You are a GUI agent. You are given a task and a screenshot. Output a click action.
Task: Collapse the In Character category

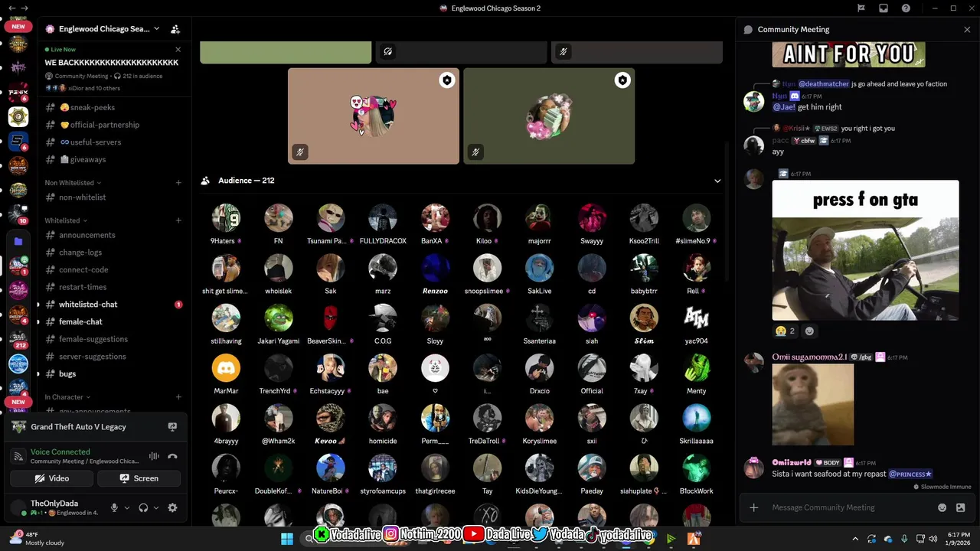point(67,397)
